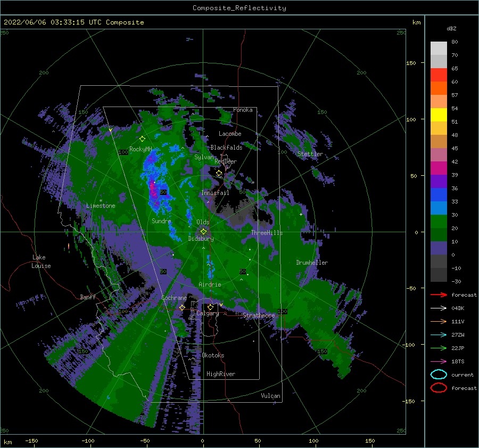The width and height of the screenshot is (479, 448).
Task: Click the Okotoks label
Action: tap(213, 355)
